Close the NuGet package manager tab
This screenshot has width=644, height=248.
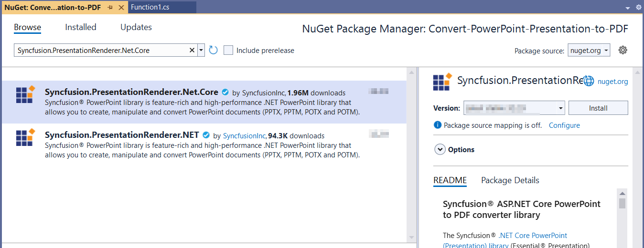[121, 7]
